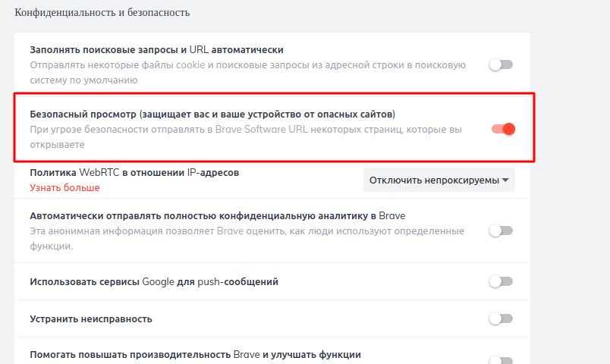610x364 pixels.
Task: Click the arrow on Отключить непроксируемы combo box
Action: pyautogui.click(x=505, y=180)
